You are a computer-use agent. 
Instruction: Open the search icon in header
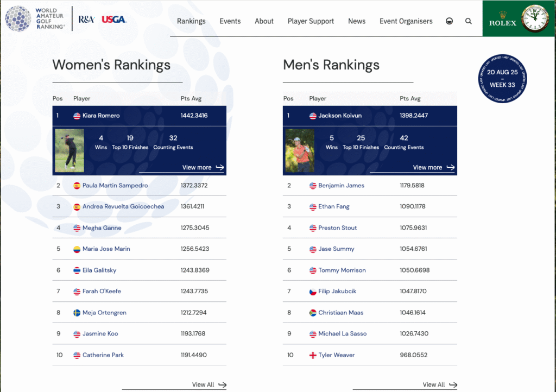coord(468,21)
